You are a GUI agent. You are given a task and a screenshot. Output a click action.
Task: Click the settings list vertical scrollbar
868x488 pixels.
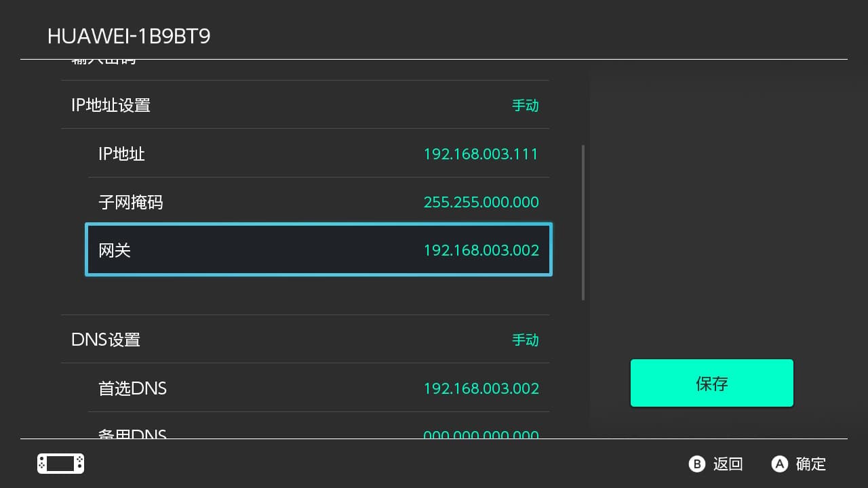tap(583, 222)
